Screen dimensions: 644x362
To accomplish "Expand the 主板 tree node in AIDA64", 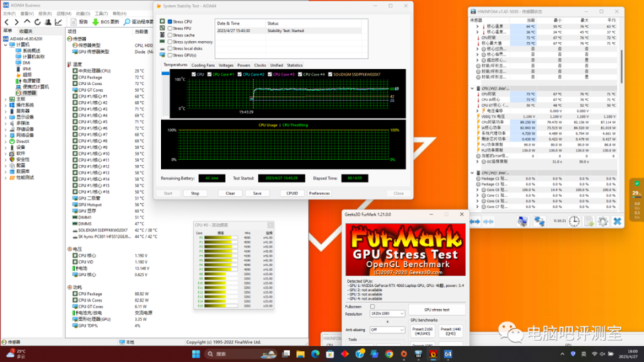I will (5, 99).
